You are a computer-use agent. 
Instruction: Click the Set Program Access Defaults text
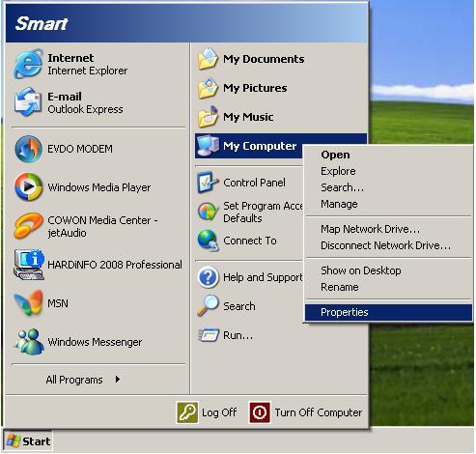[263, 212]
